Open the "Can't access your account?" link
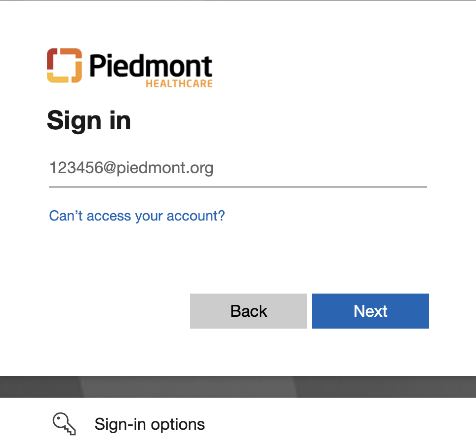 pos(137,216)
